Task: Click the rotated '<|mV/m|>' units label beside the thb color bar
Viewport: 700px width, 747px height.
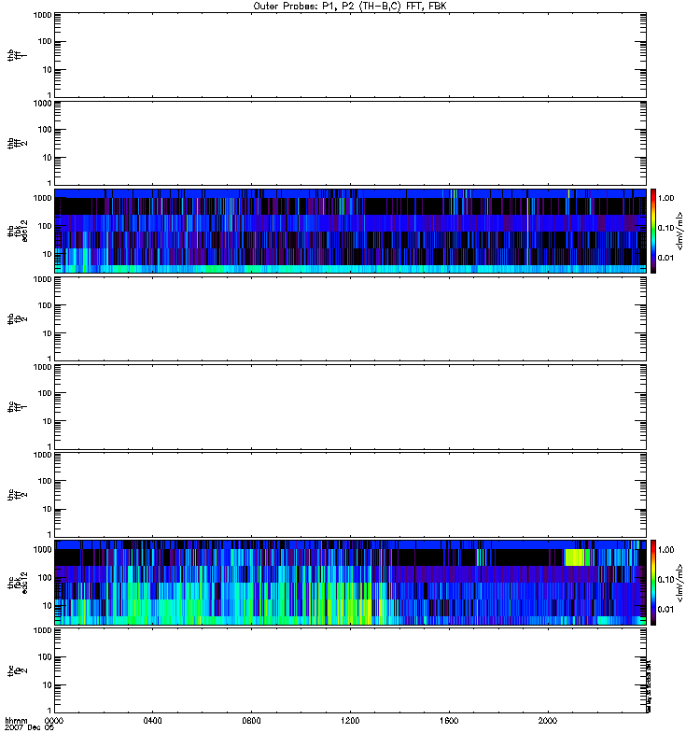Action: (x=680, y=231)
